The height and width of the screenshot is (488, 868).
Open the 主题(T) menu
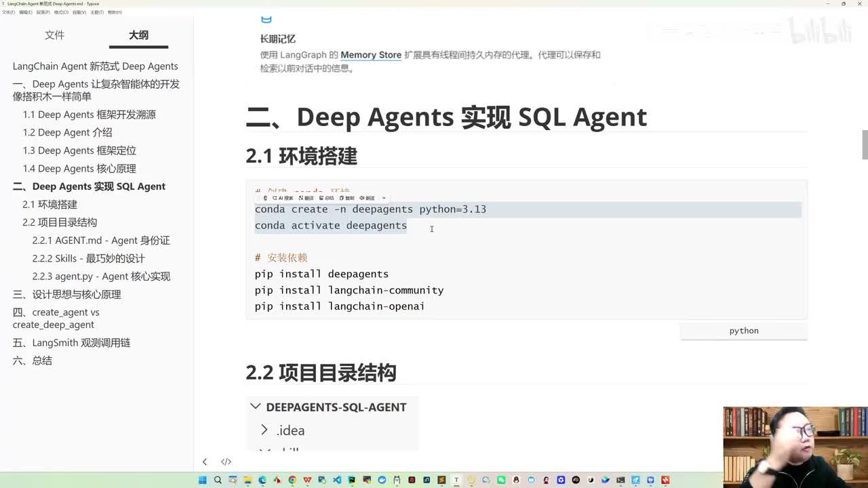pyautogui.click(x=98, y=12)
